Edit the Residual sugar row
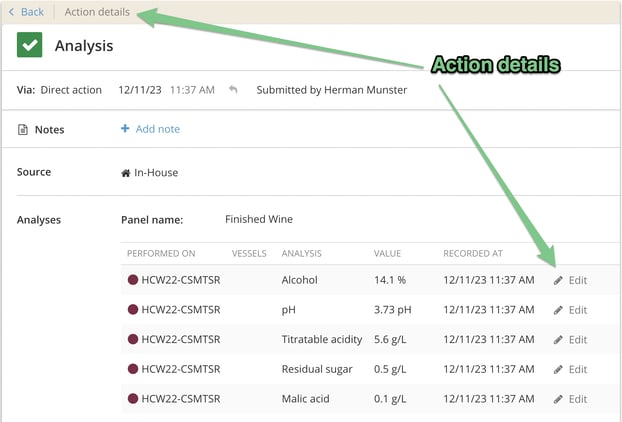The width and height of the screenshot is (622, 422). click(578, 369)
